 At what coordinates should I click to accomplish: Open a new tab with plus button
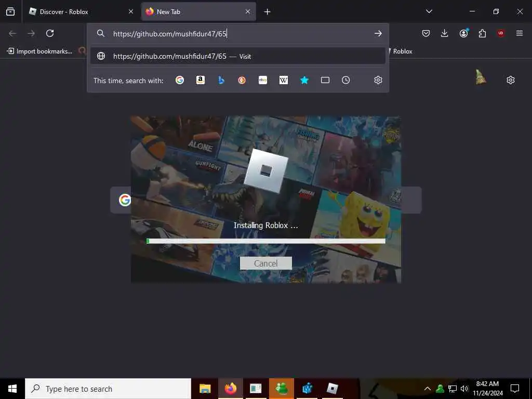(268, 12)
